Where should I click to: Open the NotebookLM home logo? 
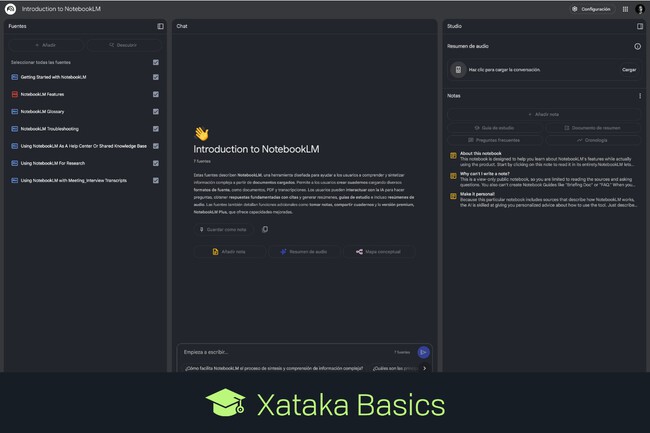pyautogui.click(x=9, y=9)
